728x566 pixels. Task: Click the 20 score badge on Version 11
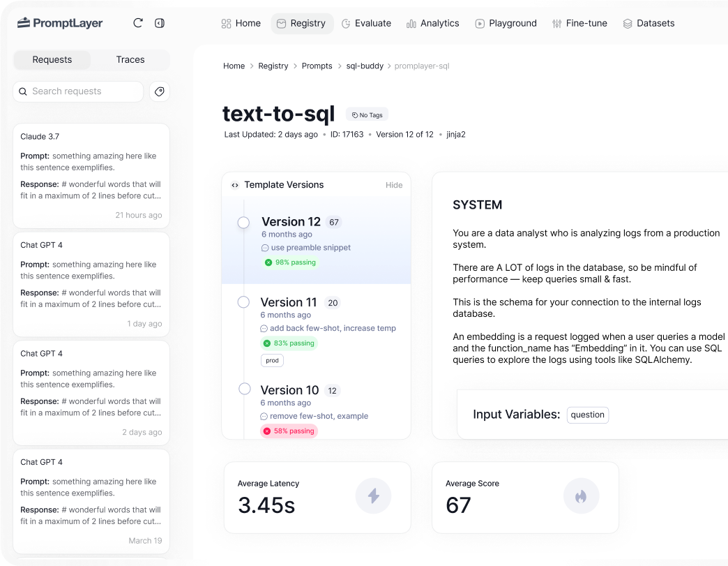333,303
